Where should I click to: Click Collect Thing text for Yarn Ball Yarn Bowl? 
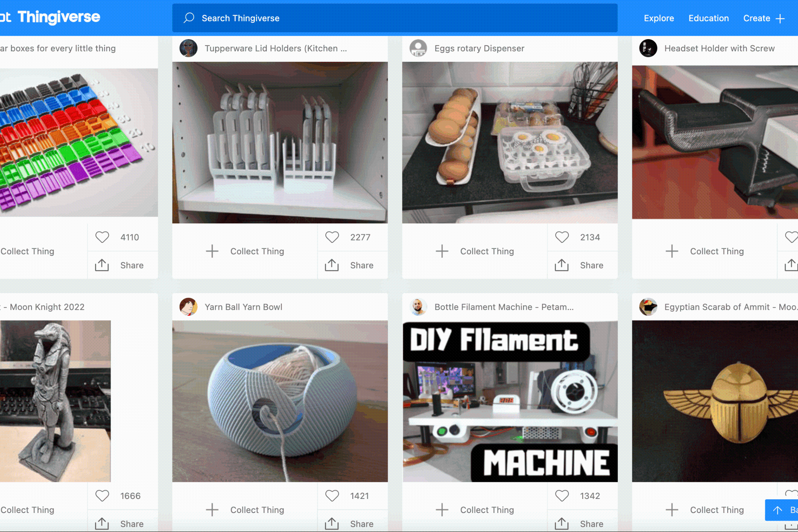click(x=257, y=510)
